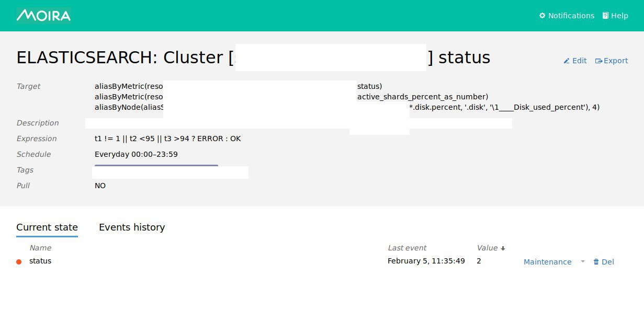
Task: Click the red status indicator dot
Action: coord(19,262)
